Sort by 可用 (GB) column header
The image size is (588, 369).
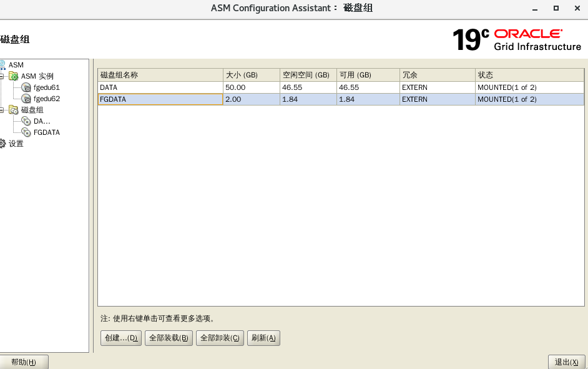(368, 75)
